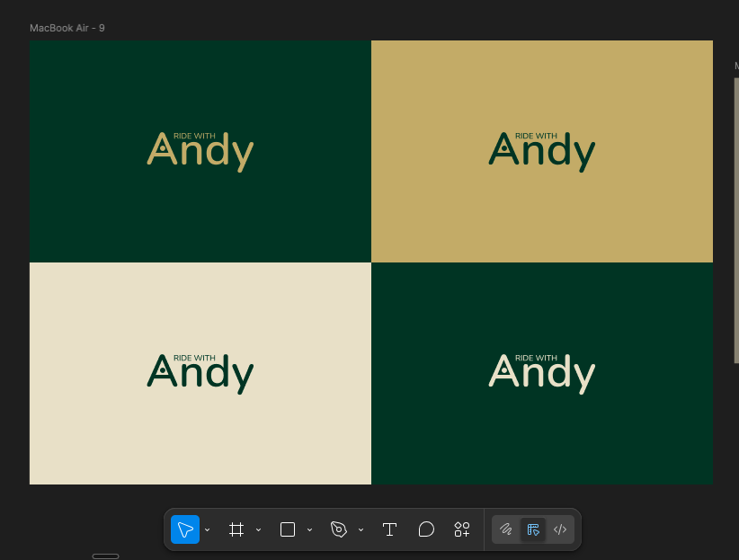Select the Text tool
The width and height of the screenshot is (739, 560).
click(389, 529)
